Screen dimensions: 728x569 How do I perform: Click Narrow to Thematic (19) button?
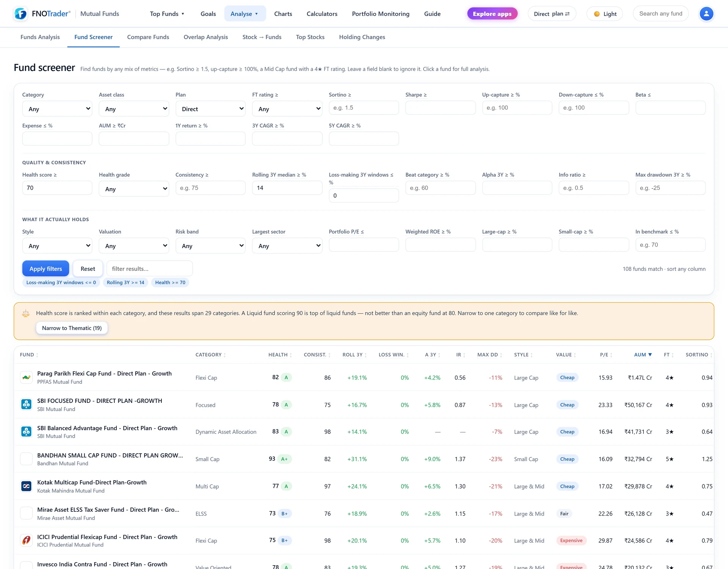(x=72, y=328)
